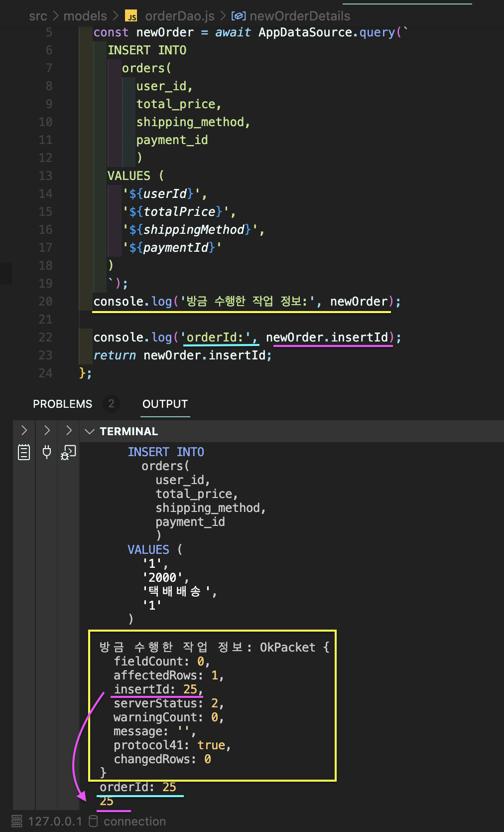Open the newOrderDetails breadcrumb symbol
This screenshot has height=832, width=504.
click(x=300, y=16)
